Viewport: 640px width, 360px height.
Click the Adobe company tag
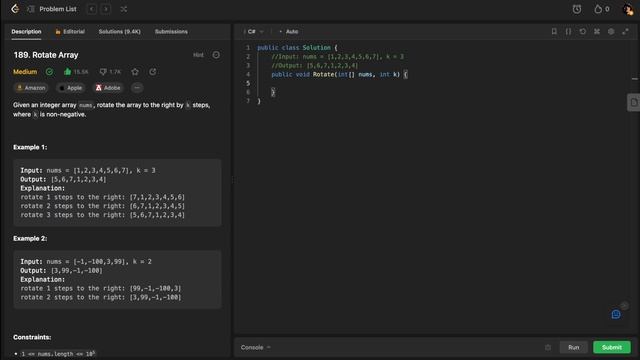pyautogui.click(x=108, y=88)
